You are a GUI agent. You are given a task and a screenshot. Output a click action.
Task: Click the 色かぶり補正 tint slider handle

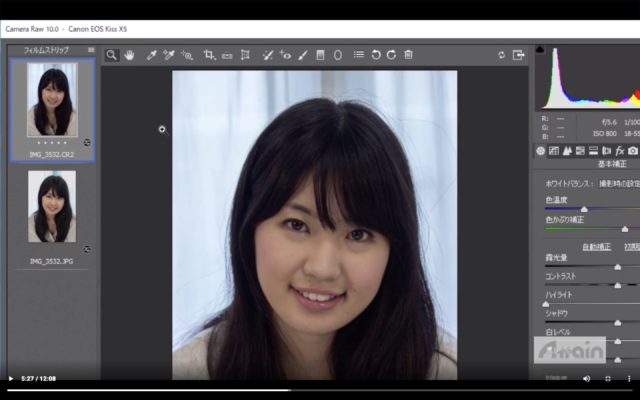624,229
